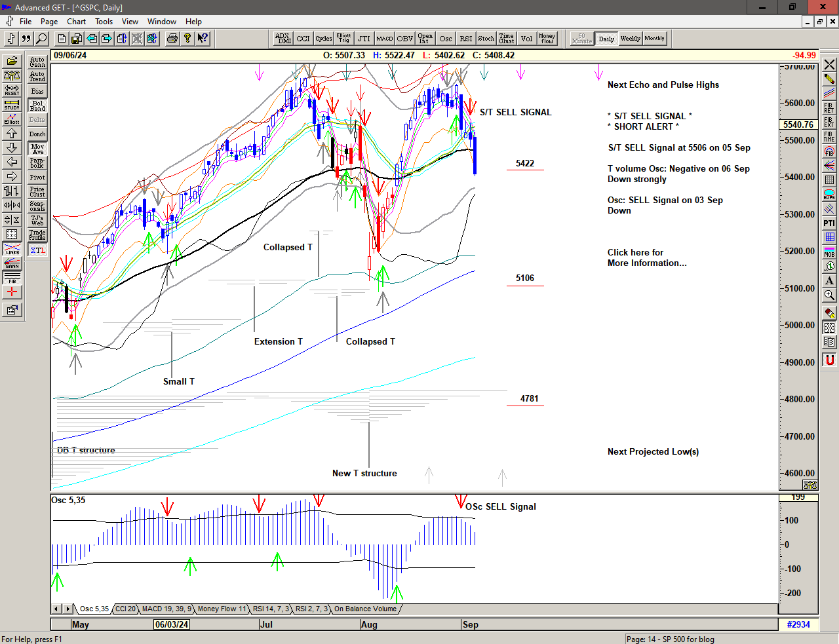Switch to the MACD 19, 39, 9 tab

[x=166, y=609]
